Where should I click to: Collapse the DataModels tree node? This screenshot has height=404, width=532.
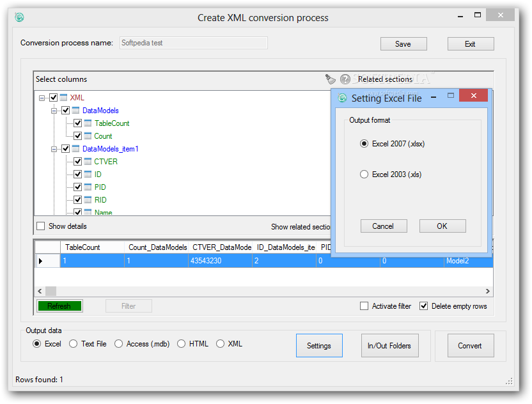point(54,111)
